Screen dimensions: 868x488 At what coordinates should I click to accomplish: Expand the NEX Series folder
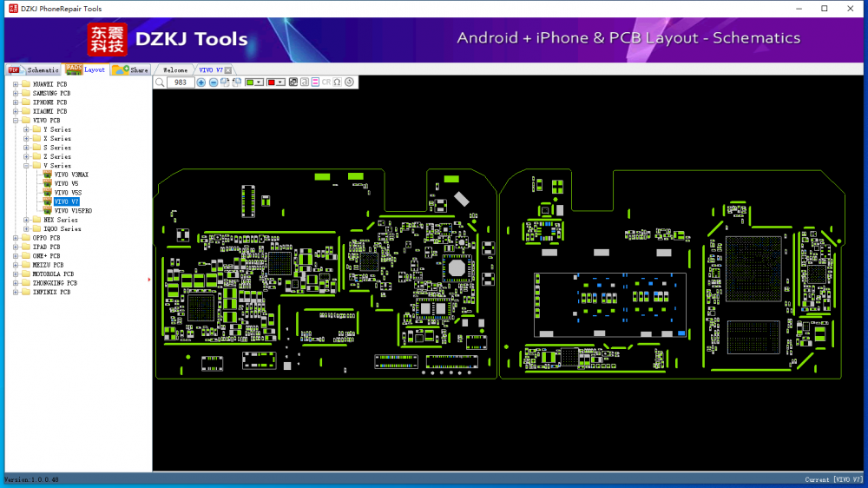[x=26, y=220]
